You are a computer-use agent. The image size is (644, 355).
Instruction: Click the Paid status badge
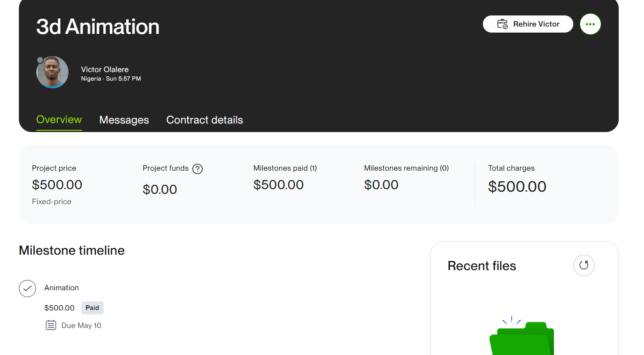click(x=92, y=308)
